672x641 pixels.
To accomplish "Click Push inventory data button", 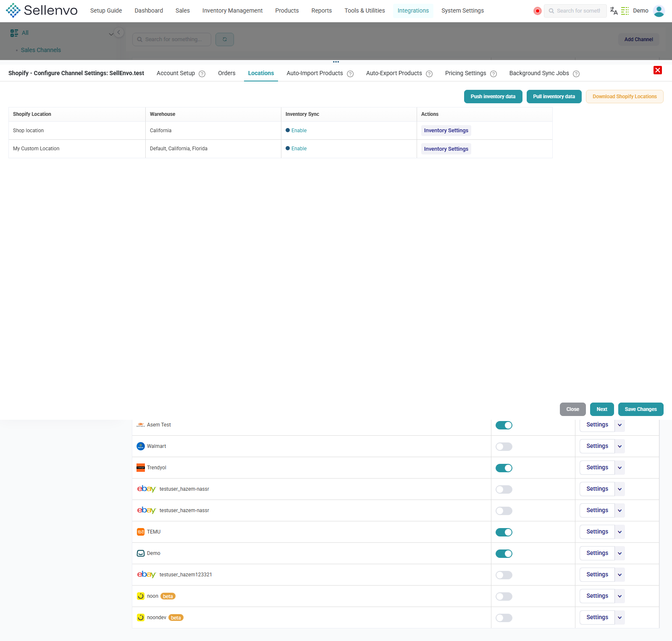I will 493,97.
